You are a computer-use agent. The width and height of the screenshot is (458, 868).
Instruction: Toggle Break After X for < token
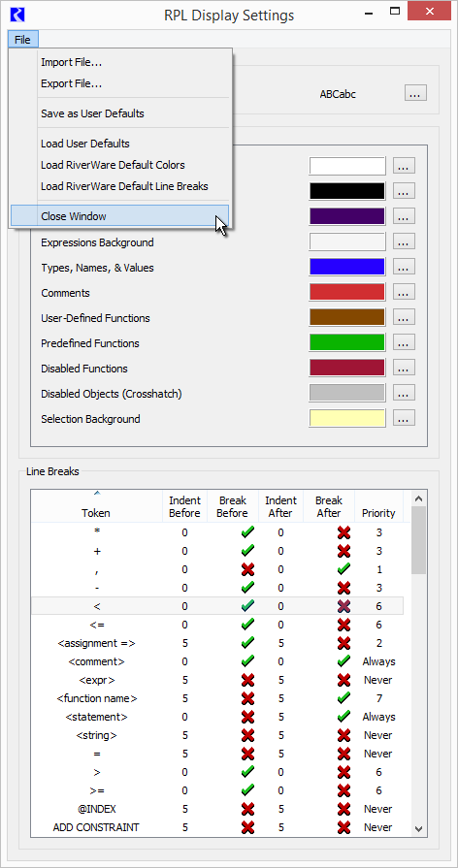(343, 606)
